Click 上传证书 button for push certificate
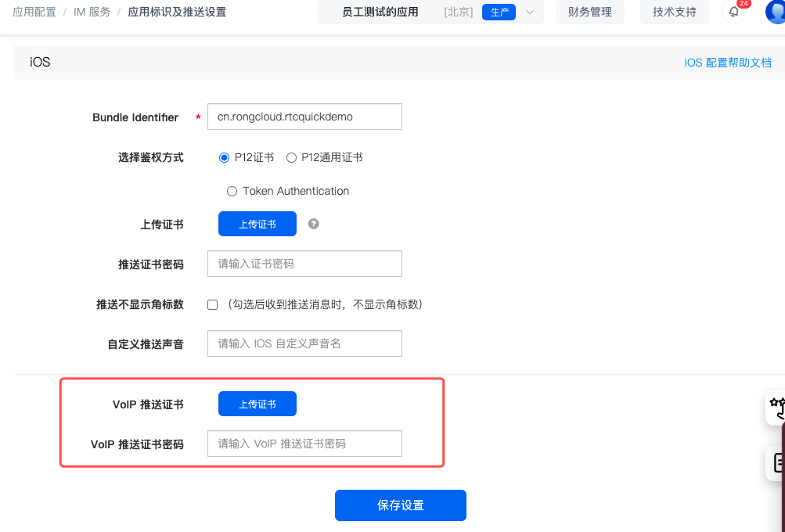Screen dimensions: 785x532 click(257, 224)
